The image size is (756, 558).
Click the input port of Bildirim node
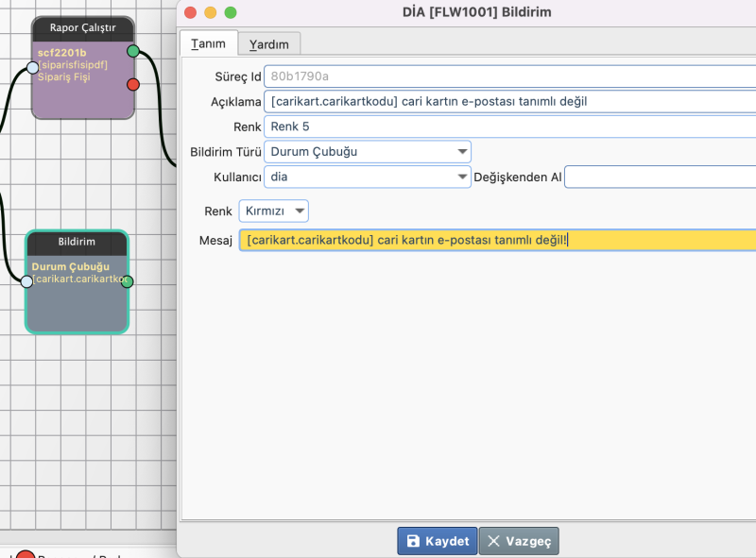(x=26, y=281)
